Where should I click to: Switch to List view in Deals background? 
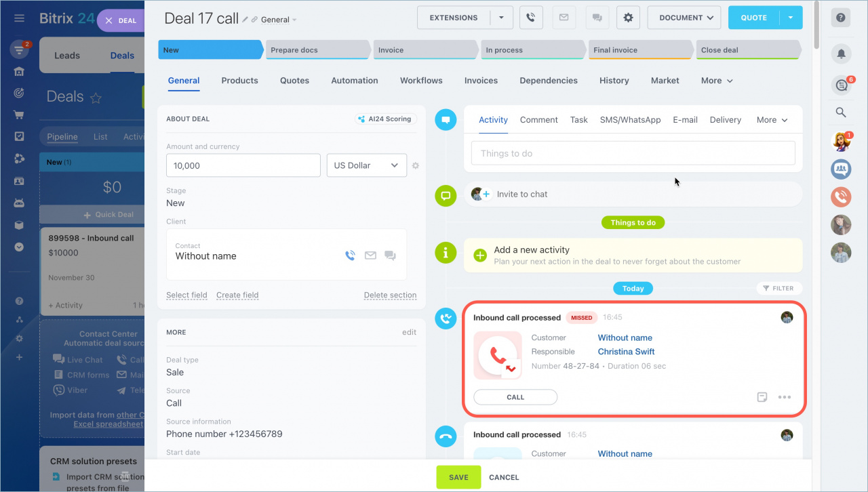[x=100, y=137]
